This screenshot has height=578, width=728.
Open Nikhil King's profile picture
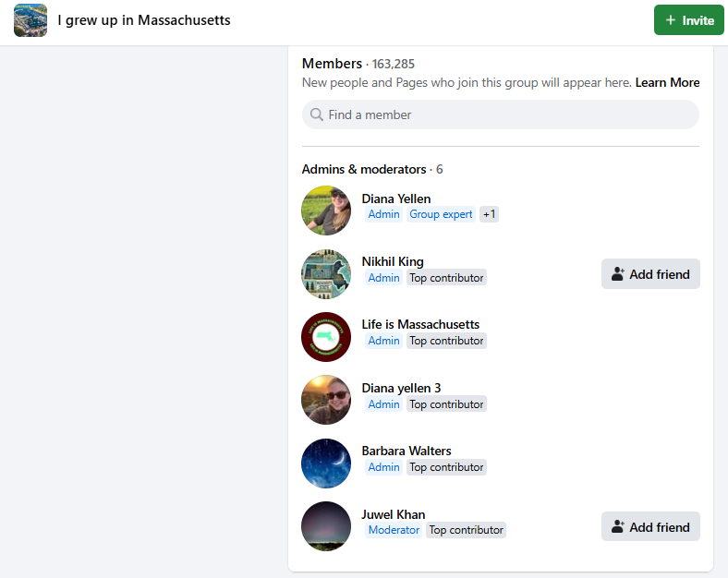(x=326, y=274)
